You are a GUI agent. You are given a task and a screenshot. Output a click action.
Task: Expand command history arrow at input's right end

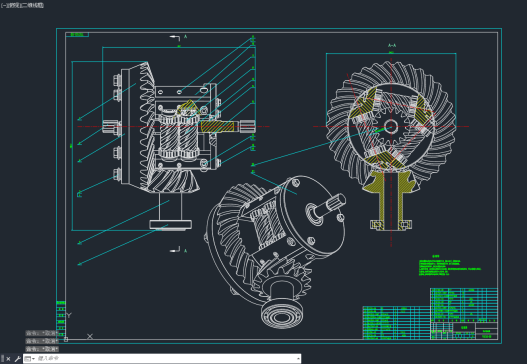(298, 359)
